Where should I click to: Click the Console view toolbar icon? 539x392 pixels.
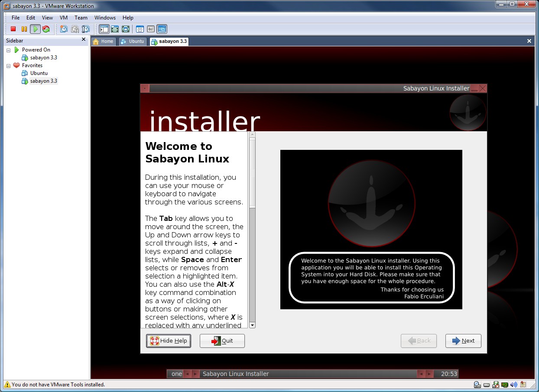tap(162, 29)
